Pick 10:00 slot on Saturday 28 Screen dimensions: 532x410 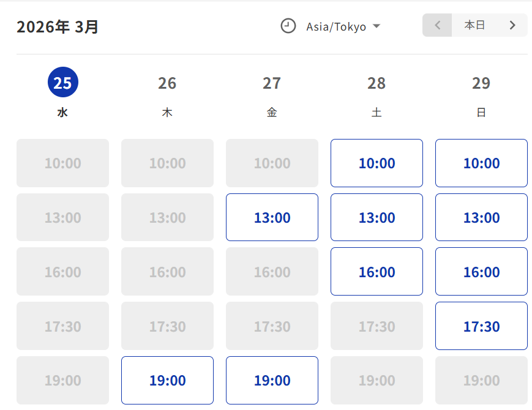(x=377, y=163)
